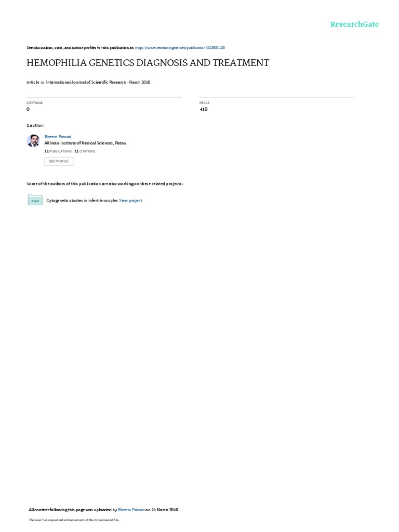Click the SEE PROFILE button
The height and width of the screenshot is (532, 399).
59,161
